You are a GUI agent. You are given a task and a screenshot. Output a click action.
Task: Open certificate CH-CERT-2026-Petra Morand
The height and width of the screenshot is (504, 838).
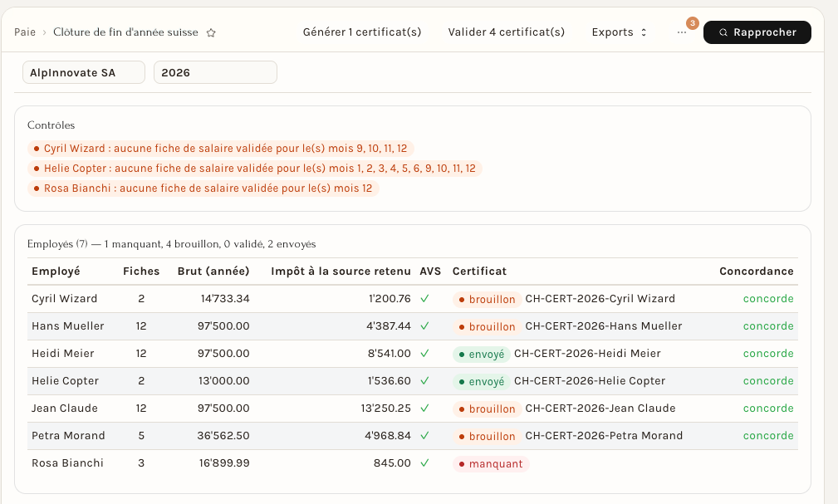[x=604, y=436]
